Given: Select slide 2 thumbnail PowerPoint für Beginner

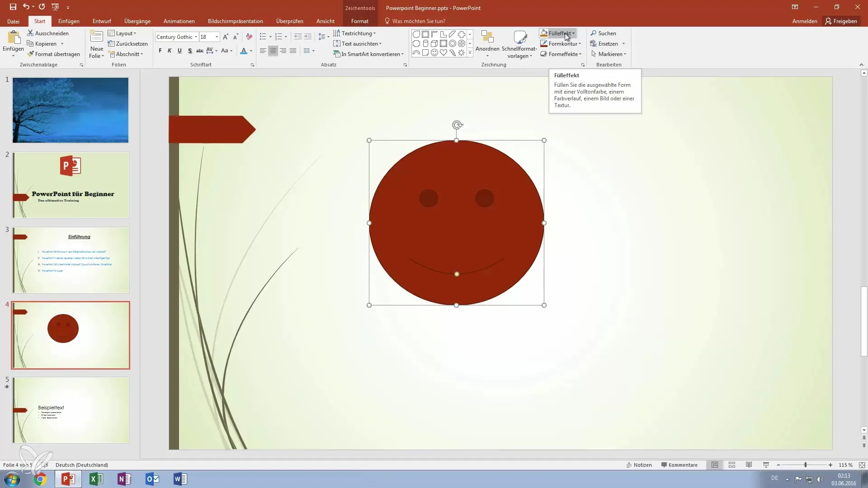Looking at the screenshot, I should [x=71, y=185].
